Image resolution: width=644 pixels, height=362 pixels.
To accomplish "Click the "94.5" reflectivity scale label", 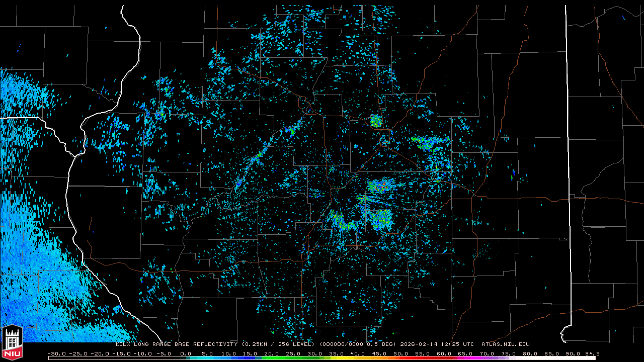I will pos(592,353).
